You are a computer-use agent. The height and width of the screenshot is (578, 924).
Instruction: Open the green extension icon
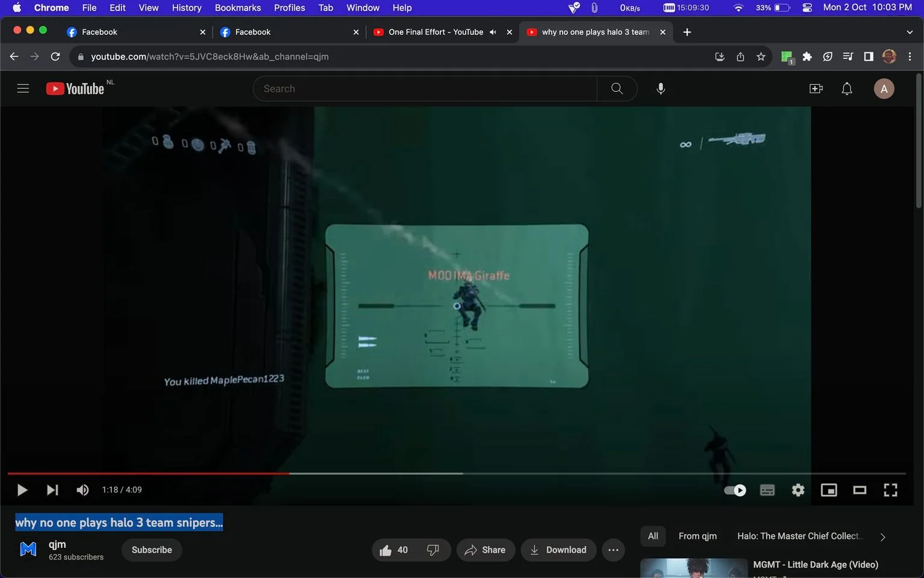coord(787,57)
